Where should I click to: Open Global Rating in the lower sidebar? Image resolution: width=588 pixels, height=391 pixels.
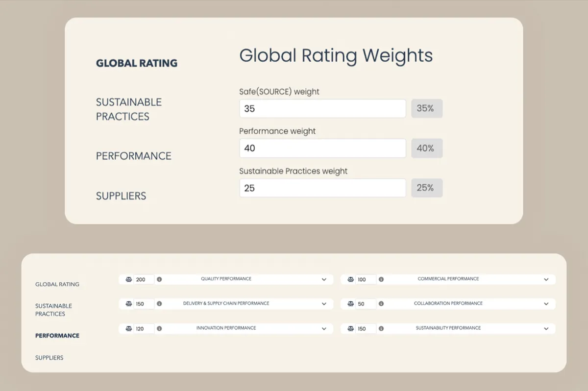click(x=57, y=284)
